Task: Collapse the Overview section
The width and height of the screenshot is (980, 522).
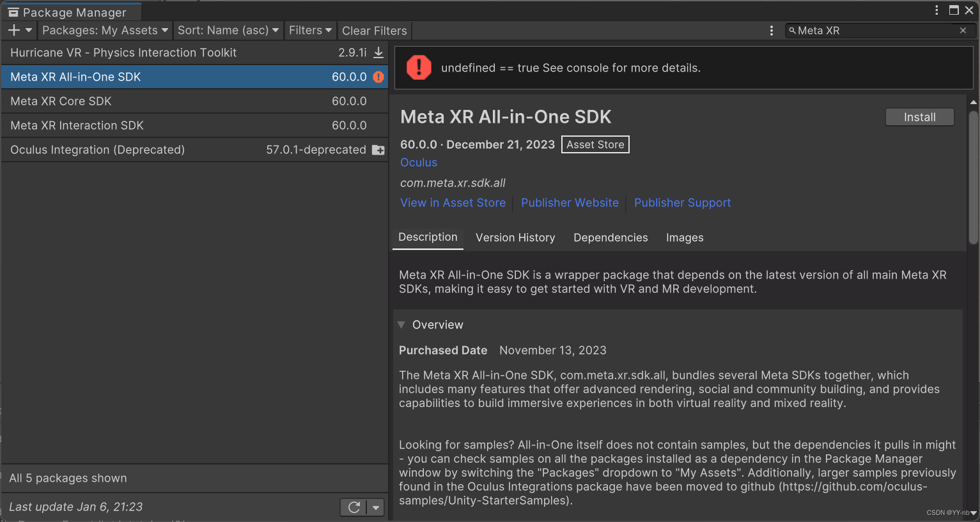Action: pyautogui.click(x=401, y=325)
